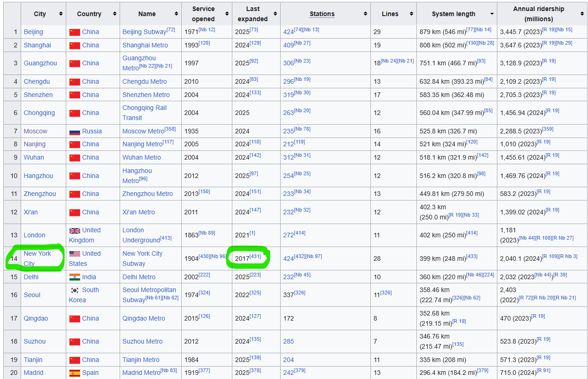This screenshot has height=379, width=588.
Task: Sort by the Name column arrows
Action: [x=176, y=14]
